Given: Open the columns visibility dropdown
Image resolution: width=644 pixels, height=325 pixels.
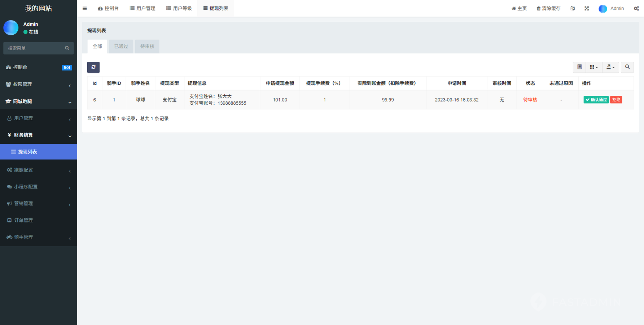Looking at the screenshot, I should click(593, 67).
